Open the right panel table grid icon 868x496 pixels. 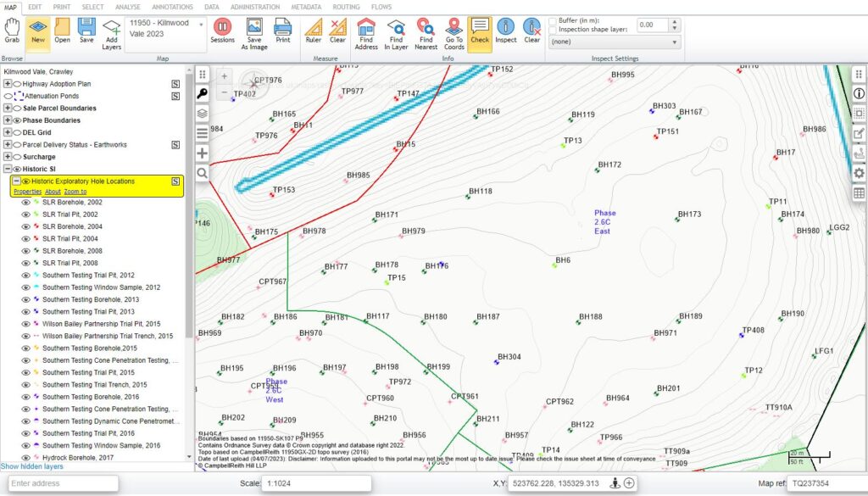tap(859, 193)
